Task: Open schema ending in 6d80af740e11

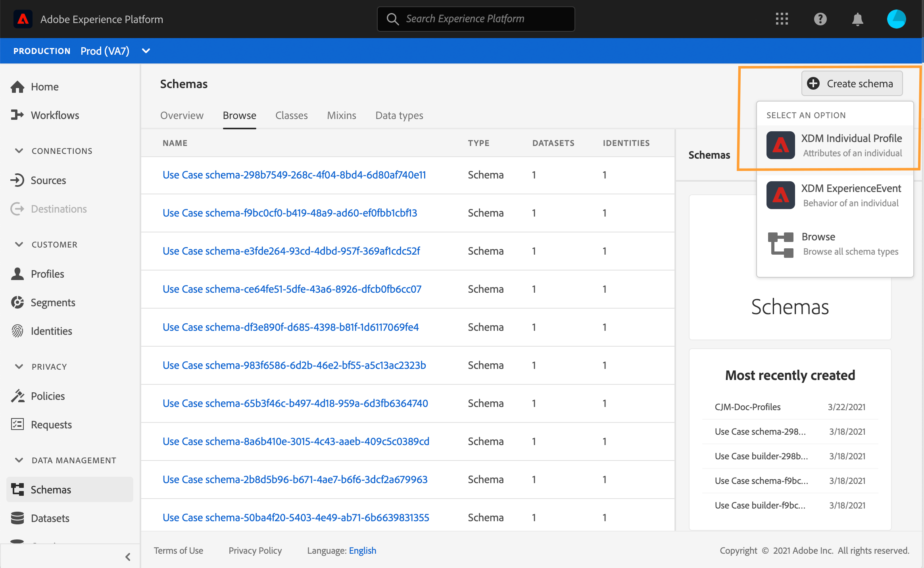Action: 294,175
